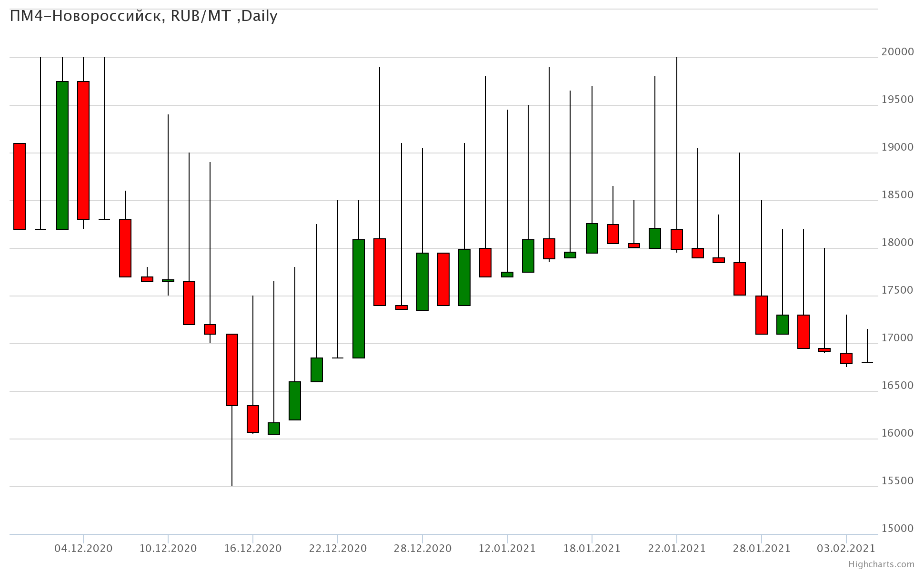Click the 22.01.2021 x-axis date label
The width and height of the screenshot is (924, 572).
coord(676,549)
